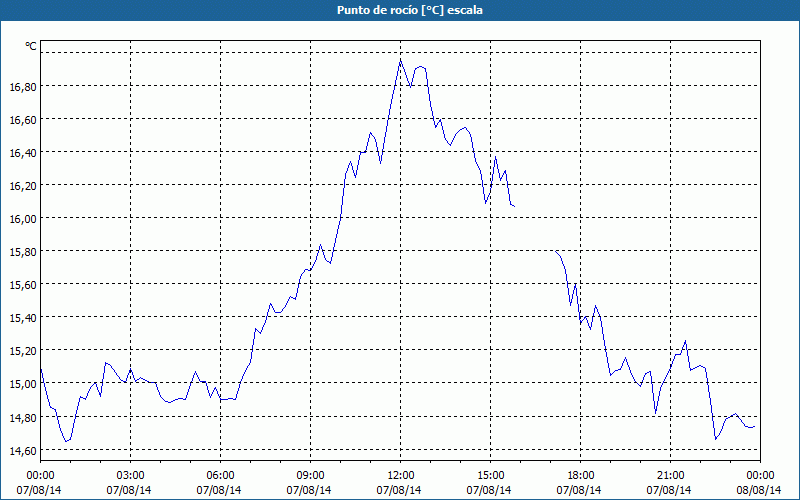The height and width of the screenshot is (500, 800).
Task: Click the 16,40 axis value
Action: 23,153
